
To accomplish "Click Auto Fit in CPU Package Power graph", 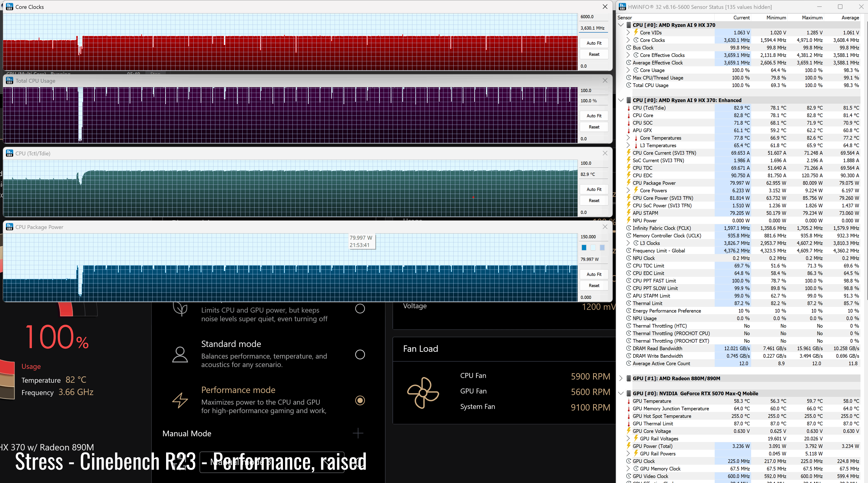I will (x=594, y=274).
